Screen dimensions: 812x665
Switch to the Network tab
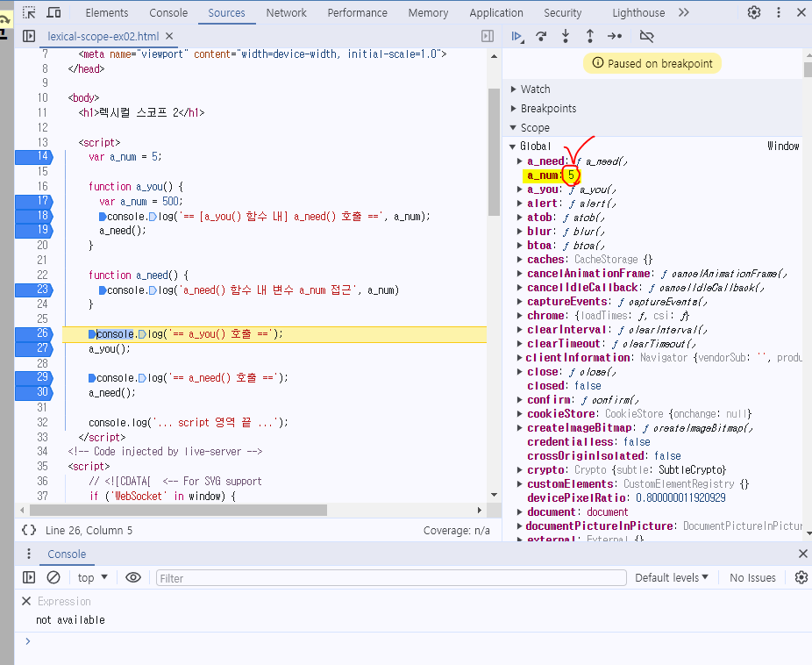tap(287, 12)
